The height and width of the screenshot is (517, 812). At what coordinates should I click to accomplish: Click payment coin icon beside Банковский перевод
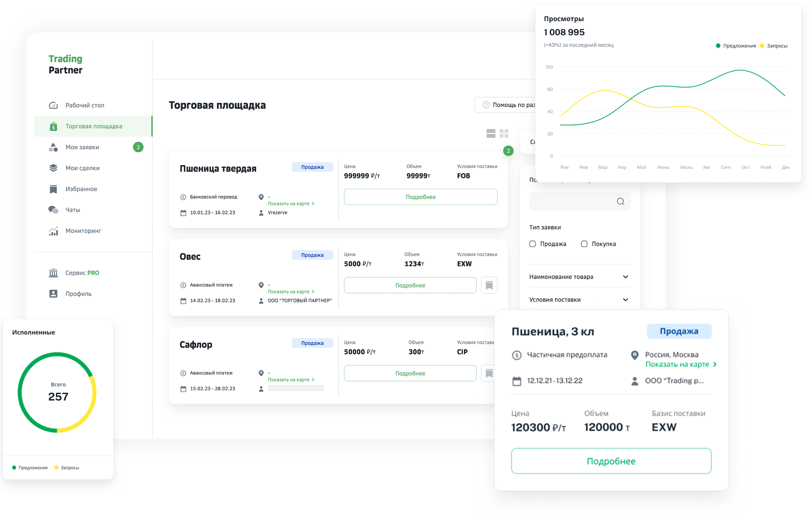[x=183, y=197]
